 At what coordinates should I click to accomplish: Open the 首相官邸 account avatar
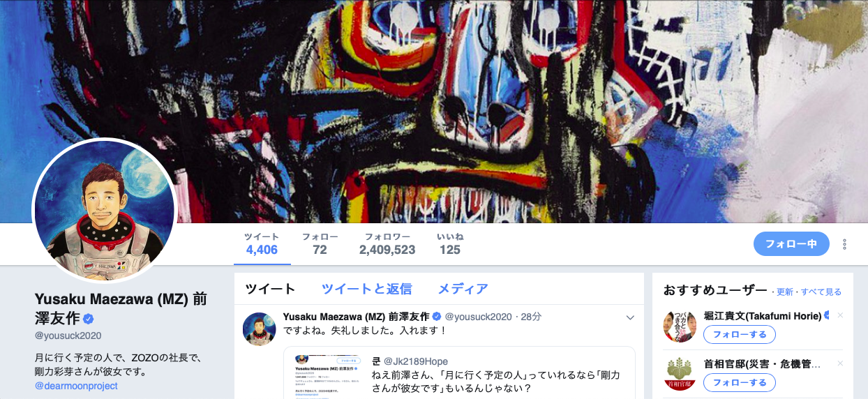[x=680, y=374]
